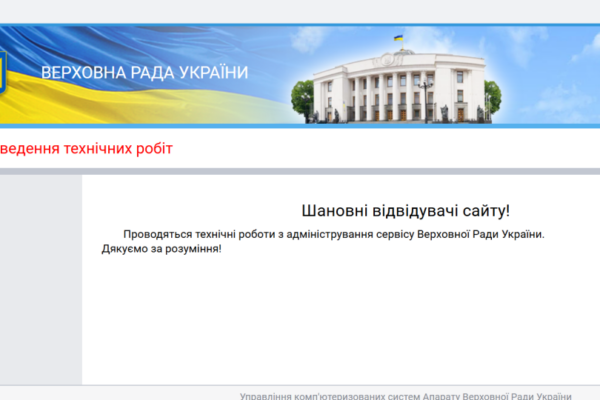Click footer 'Управління комп'ютеризованих систем' text
The image size is (600, 400).
[x=406, y=396]
